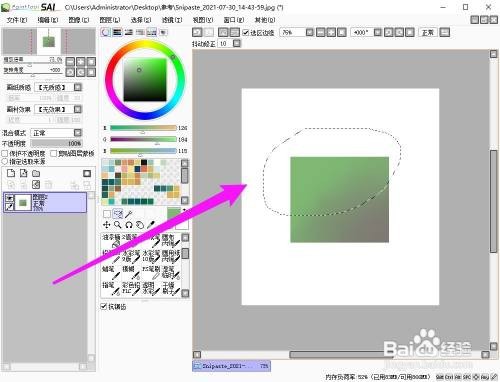Toggle the RGB sliders panel button
500x382 pixels.
[x=117, y=32]
